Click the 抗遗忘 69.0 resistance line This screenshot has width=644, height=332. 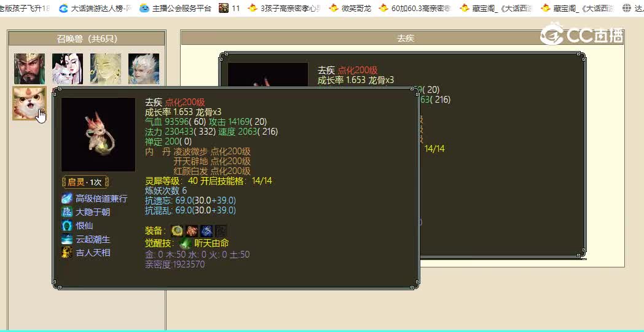tap(190, 200)
